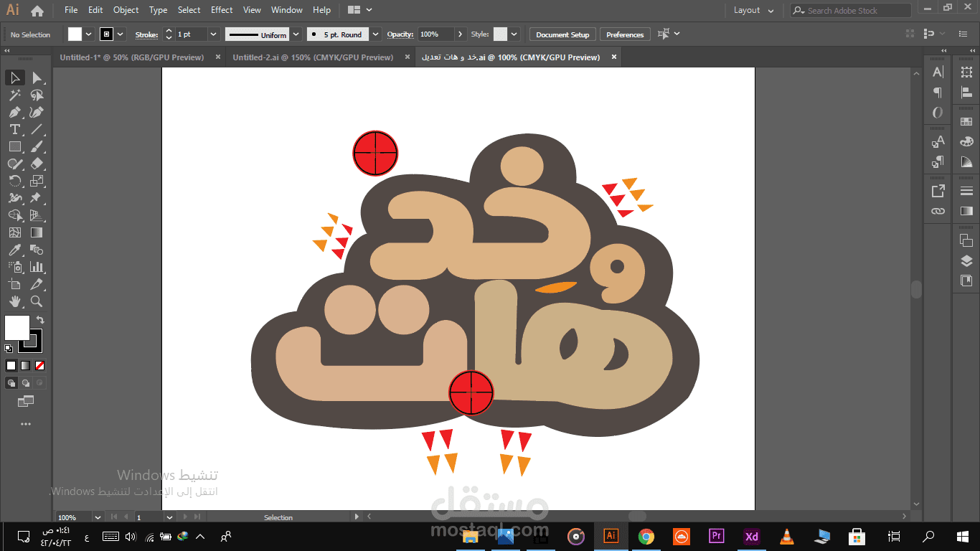Viewport: 980px width, 551px height.
Task: Activate the Pen tool
Action: coord(14,110)
